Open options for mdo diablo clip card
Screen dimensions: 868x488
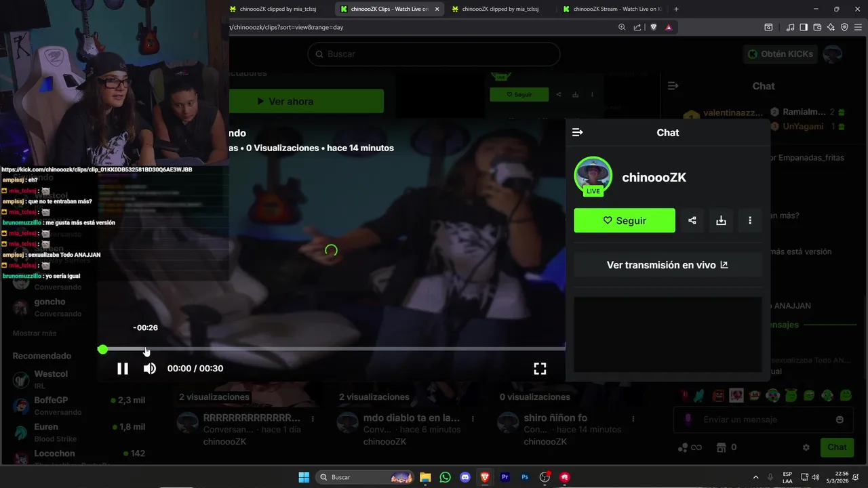click(473, 419)
